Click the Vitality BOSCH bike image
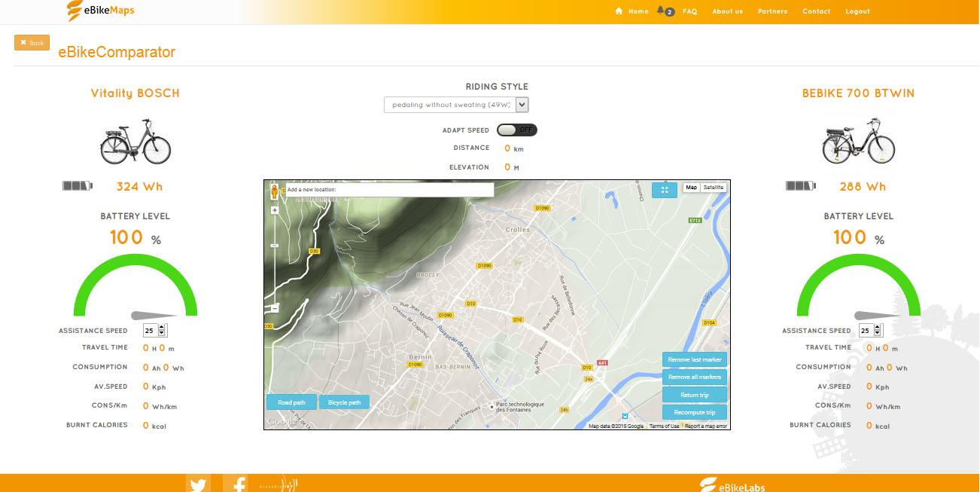 point(135,141)
